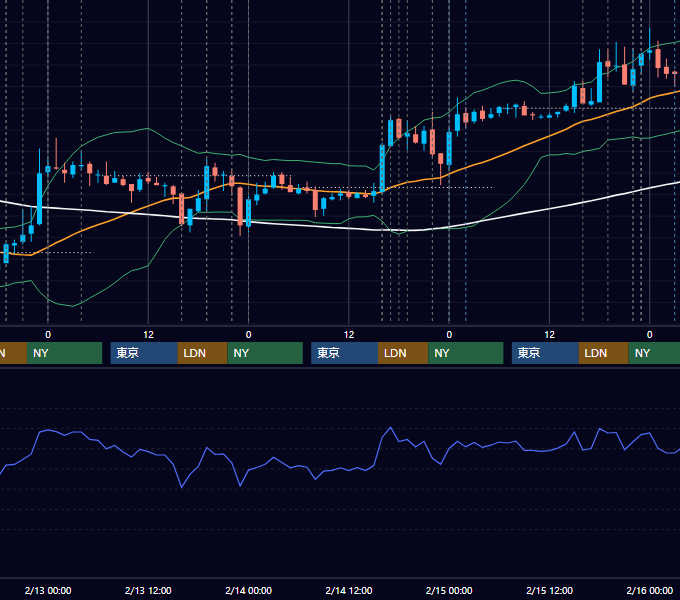Click the 2/15 12:00 time axis label
Image resolution: width=680 pixels, height=600 pixels.
point(549,590)
